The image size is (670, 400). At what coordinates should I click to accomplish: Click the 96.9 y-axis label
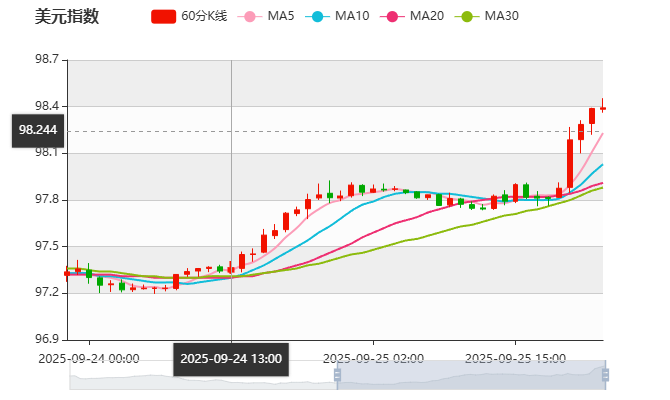coord(49,339)
